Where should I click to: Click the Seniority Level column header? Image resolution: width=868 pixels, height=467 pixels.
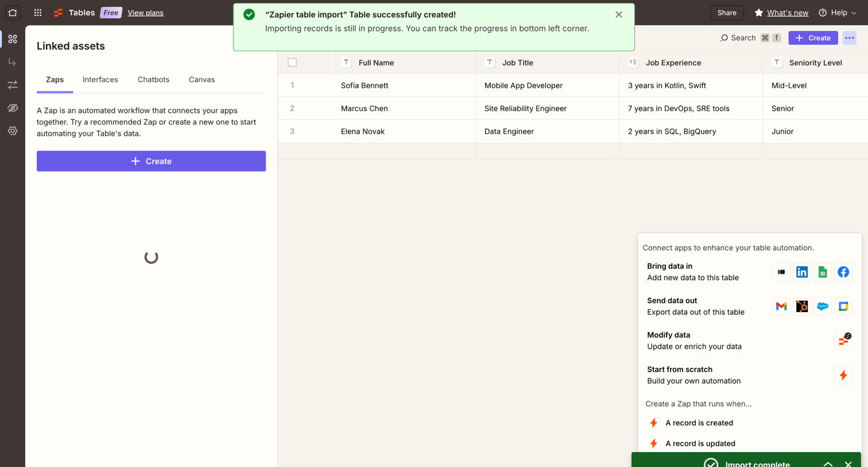coord(815,63)
